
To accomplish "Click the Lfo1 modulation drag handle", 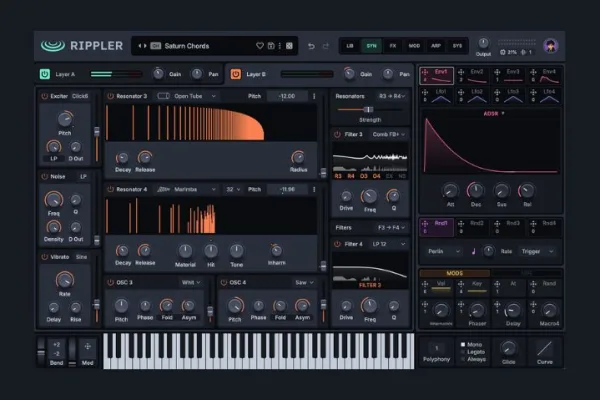I will pos(425,92).
